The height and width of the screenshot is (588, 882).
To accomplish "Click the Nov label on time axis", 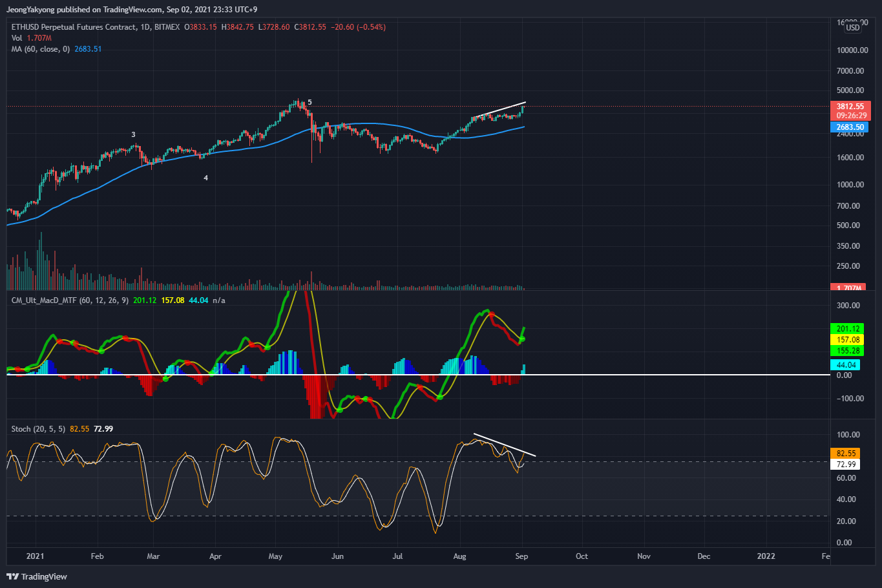I will coord(644,556).
